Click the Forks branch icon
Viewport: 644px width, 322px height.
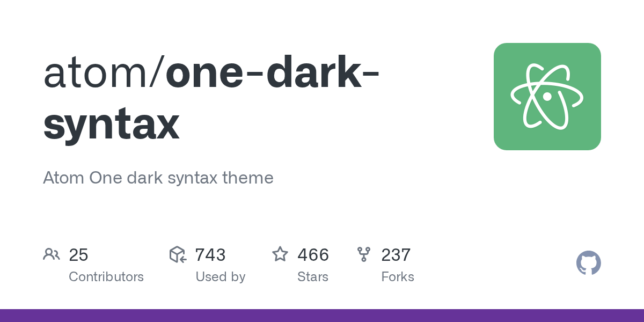pyautogui.click(x=364, y=254)
